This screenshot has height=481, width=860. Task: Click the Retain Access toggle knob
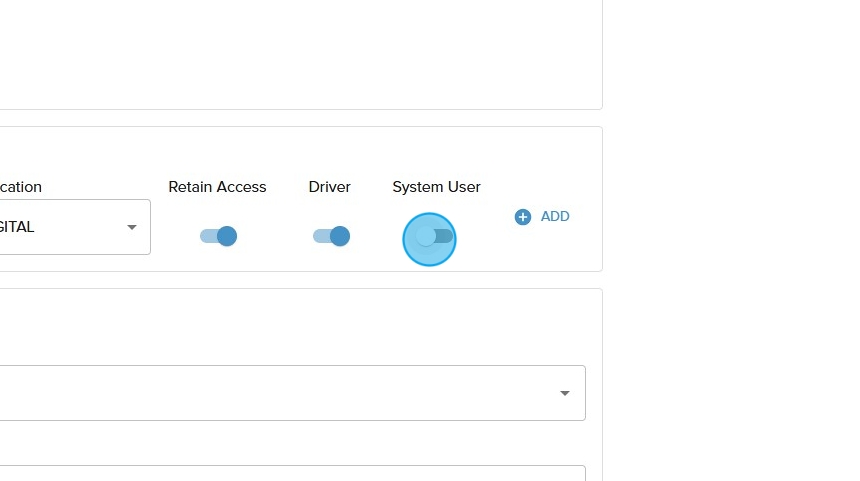click(x=227, y=236)
